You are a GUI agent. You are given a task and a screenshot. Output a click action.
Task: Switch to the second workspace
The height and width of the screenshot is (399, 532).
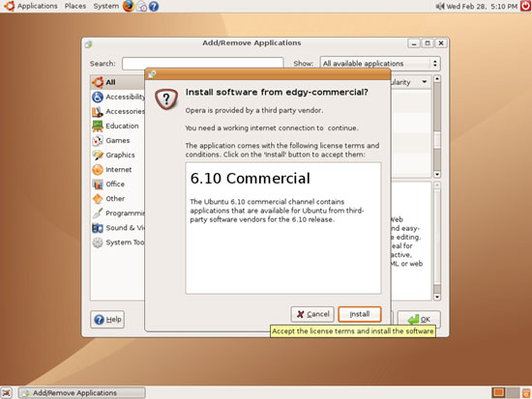pyautogui.click(x=513, y=392)
